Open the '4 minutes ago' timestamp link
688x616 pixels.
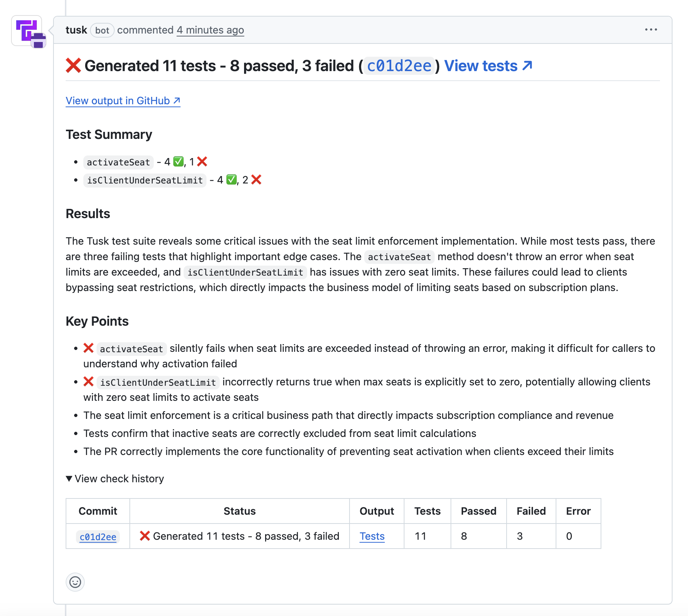[210, 30]
